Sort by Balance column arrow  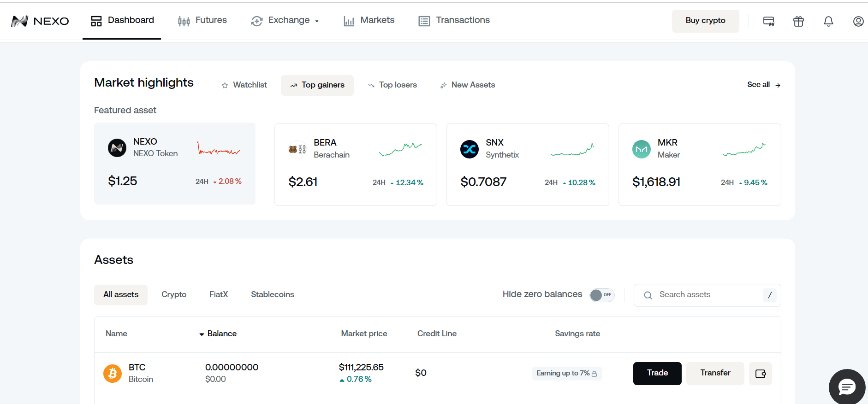pos(202,334)
